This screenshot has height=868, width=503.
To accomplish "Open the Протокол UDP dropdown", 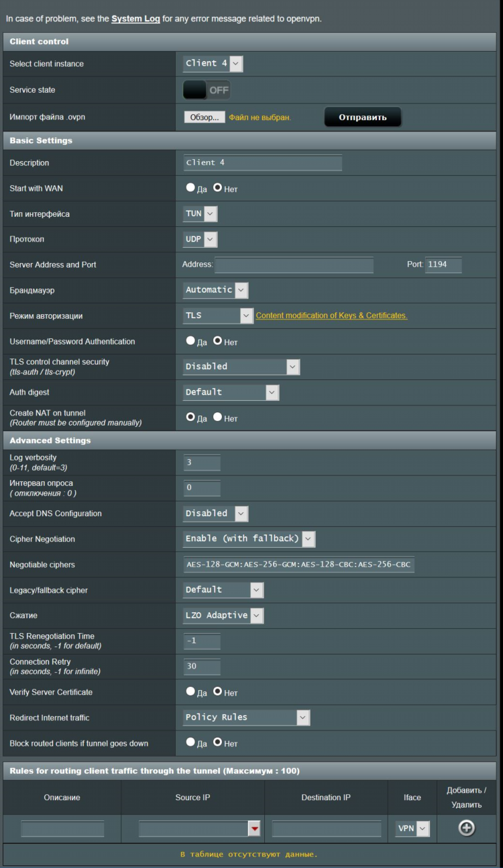I will pyautogui.click(x=200, y=239).
